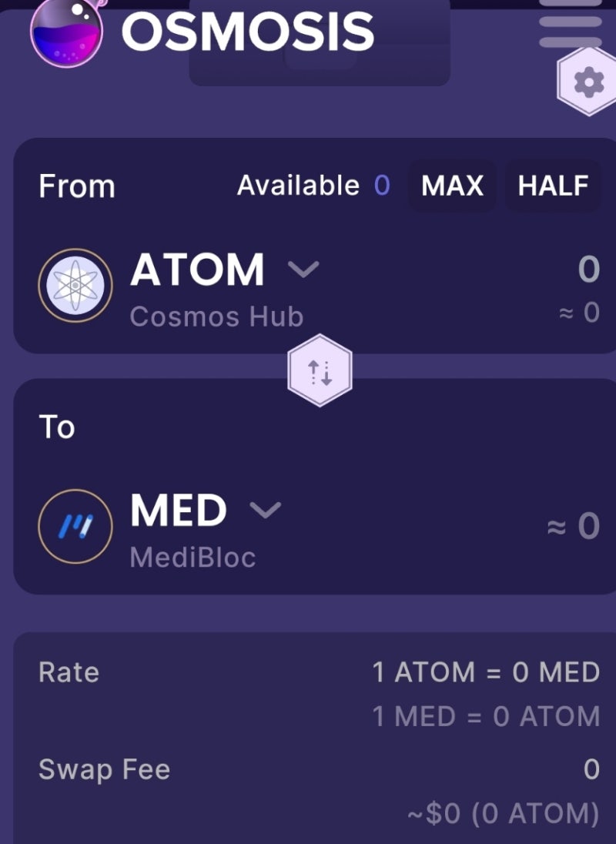Viewport: 616px width, 844px height.
Task: Click the estimated MED output amount
Action: (573, 526)
